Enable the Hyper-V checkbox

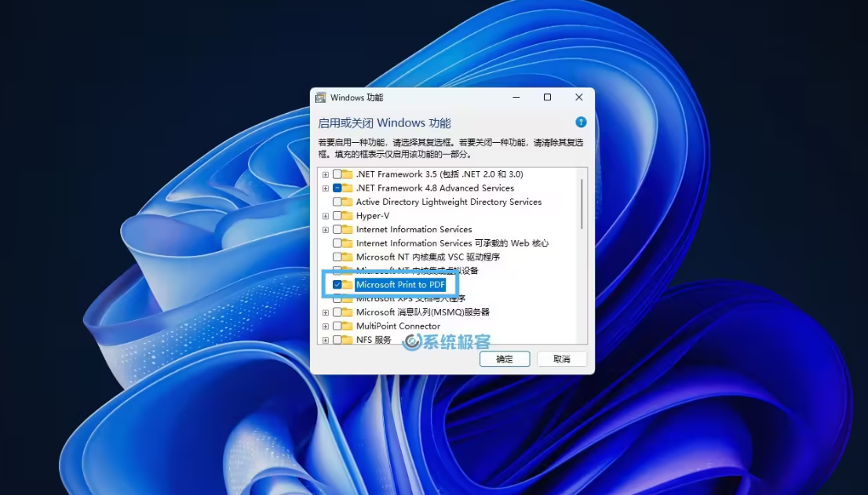[337, 216]
